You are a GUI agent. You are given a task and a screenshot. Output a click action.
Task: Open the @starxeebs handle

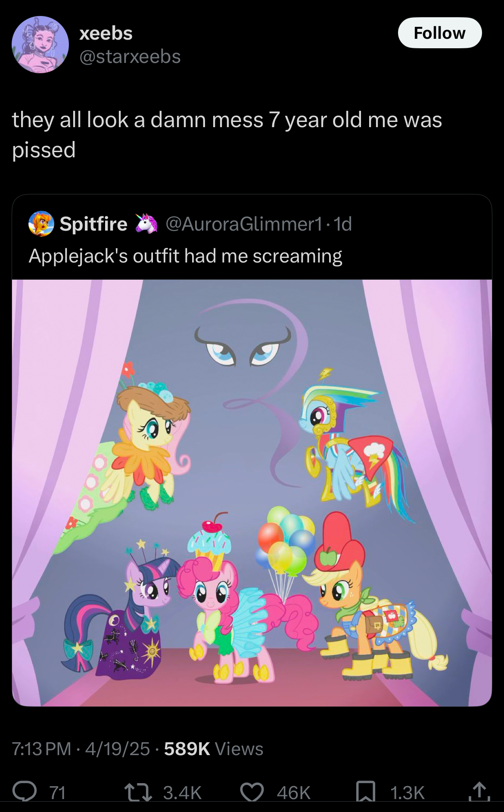(x=130, y=57)
